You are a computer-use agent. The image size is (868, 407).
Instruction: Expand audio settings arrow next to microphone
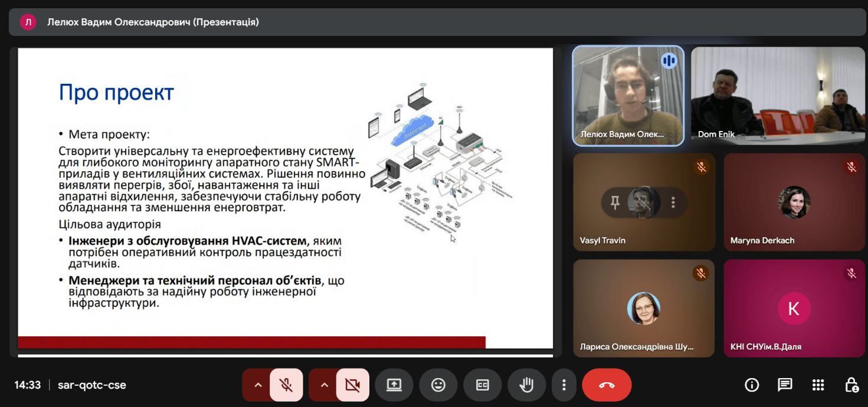pyautogui.click(x=257, y=385)
